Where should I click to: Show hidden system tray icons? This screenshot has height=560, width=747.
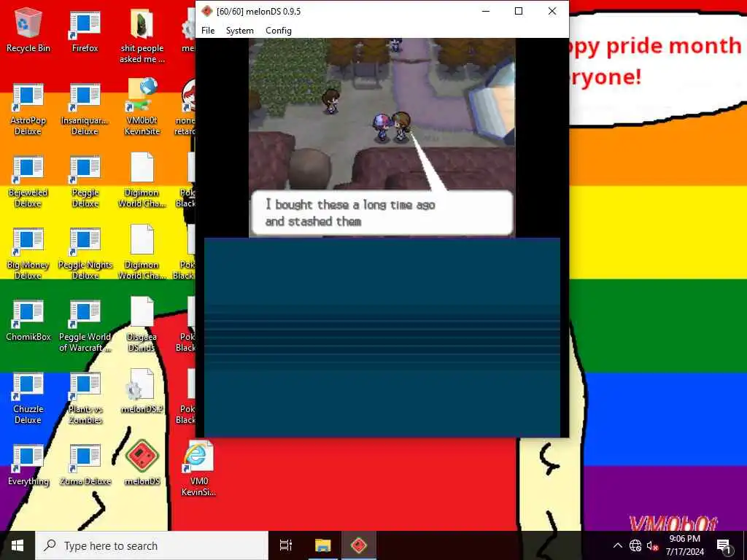click(617, 545)
